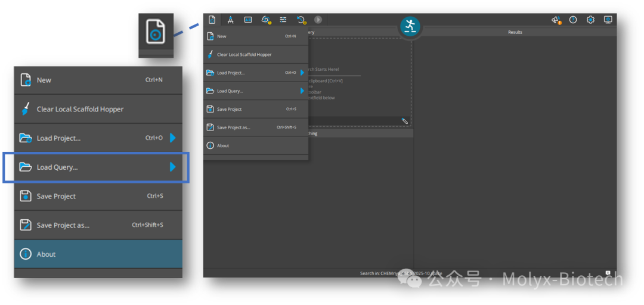Open About in the app window menu
Image resolution: width=644 pixels, height=305 pixels.
pyautogui.click(x=256, y=145)
